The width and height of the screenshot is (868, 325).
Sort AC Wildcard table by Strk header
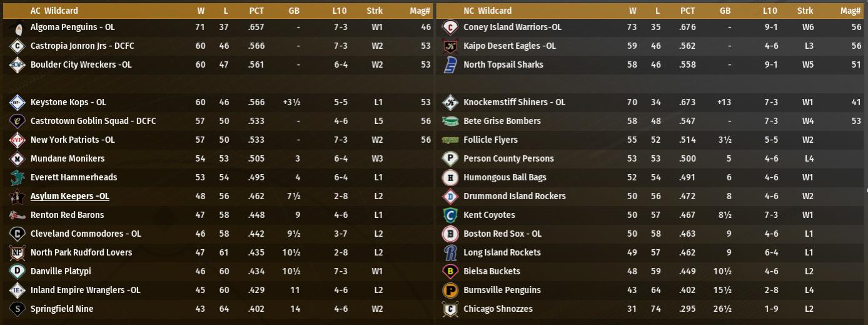375,11
